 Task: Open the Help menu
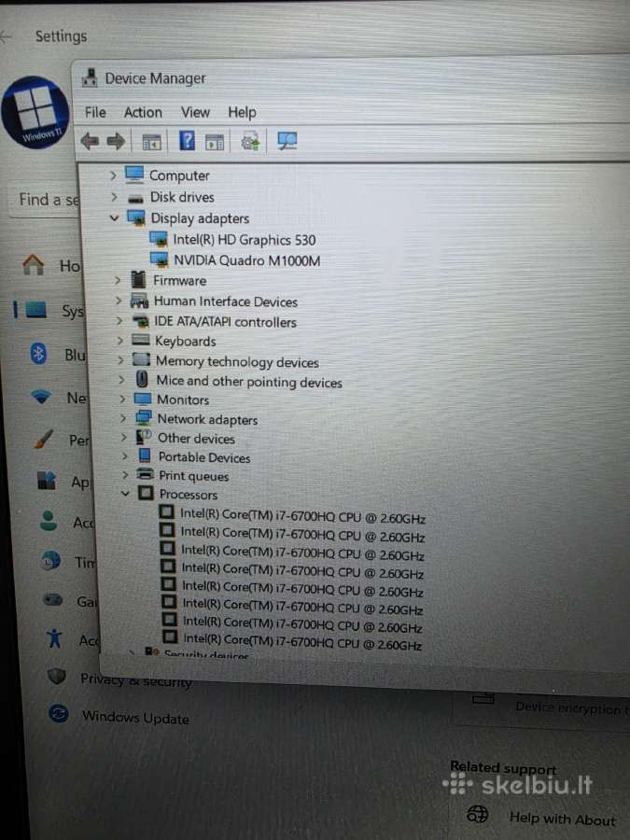pyautogui.click(x=242, y=113)
